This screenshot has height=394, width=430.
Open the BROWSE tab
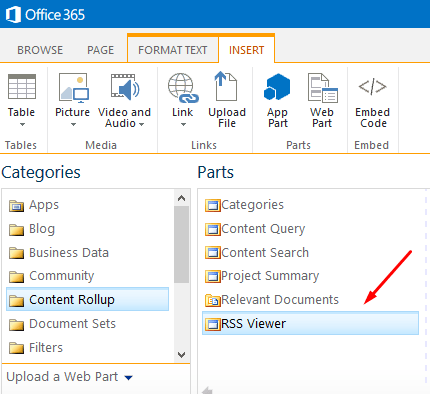40,50
